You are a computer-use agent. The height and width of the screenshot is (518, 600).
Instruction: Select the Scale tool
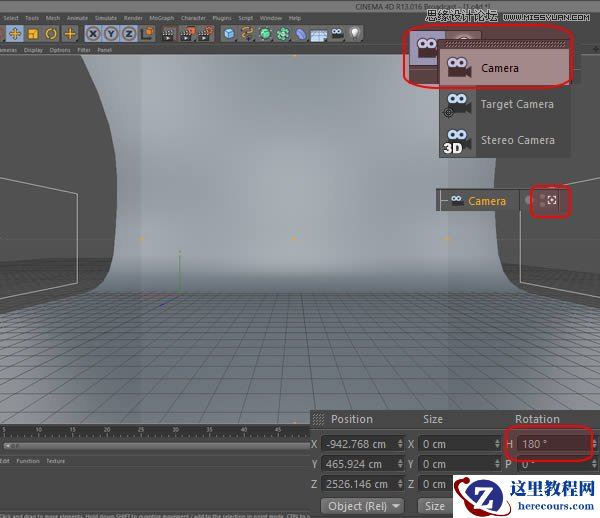(33, 34)
